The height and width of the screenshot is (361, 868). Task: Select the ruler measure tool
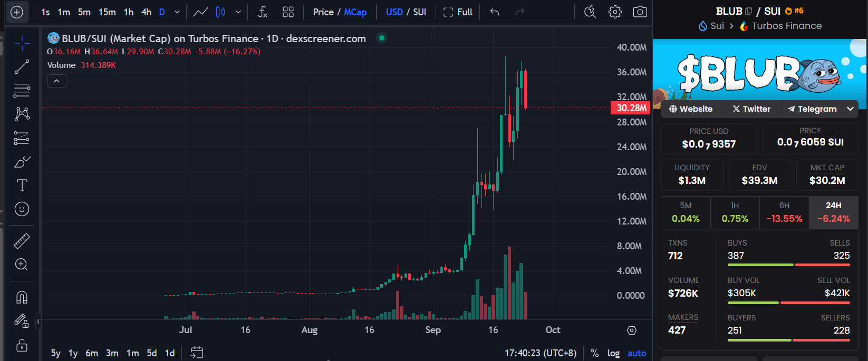tap(22, 241)
